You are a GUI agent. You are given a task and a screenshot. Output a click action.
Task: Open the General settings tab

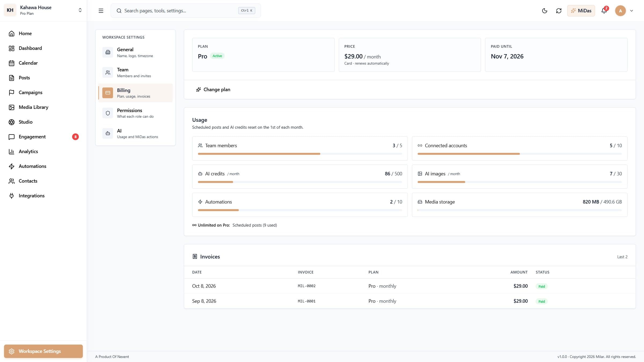[x=136, y=52]
